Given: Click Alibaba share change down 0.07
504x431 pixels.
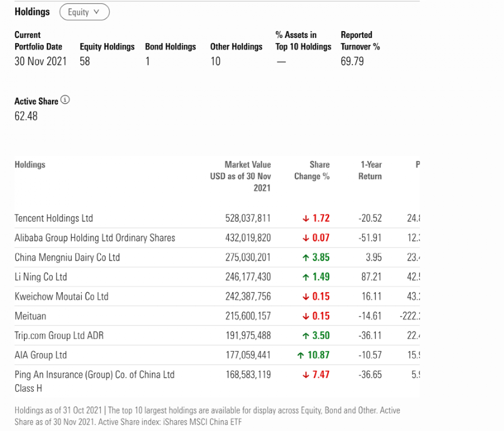Looking at the screenshot, I should [316, 238].
